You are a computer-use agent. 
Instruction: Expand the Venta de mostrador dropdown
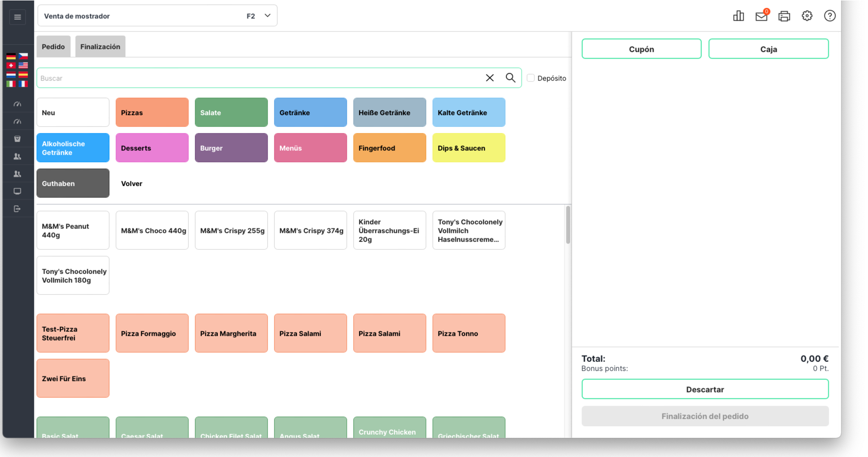coord(157,16)
